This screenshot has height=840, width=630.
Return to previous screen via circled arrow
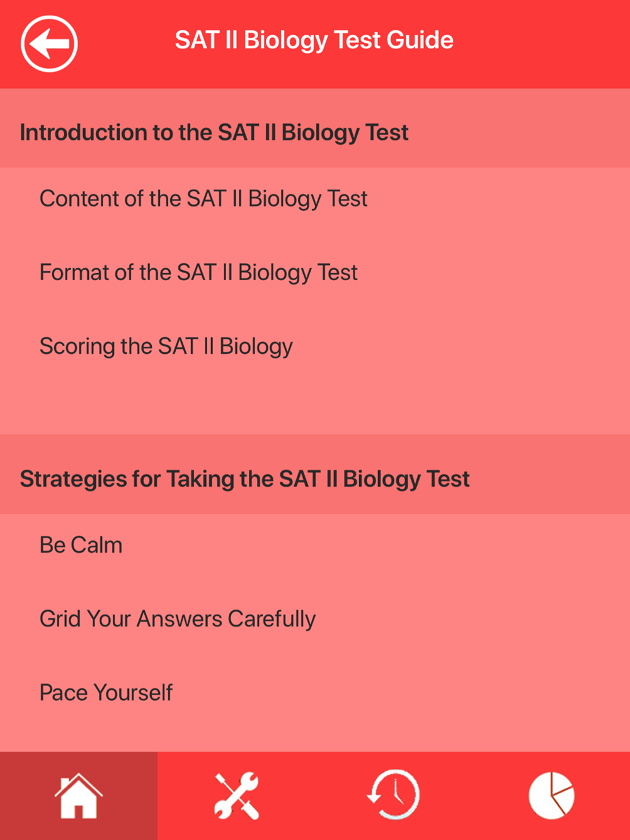click(x=49, y=44)
